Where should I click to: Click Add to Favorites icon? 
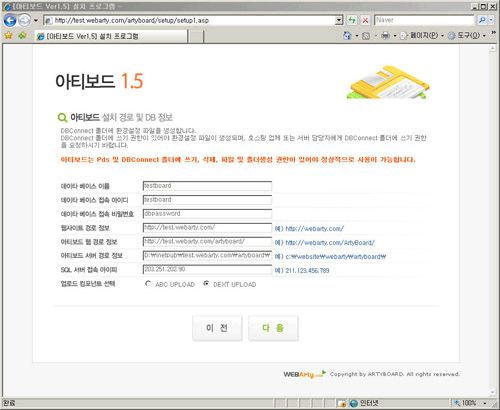click(x=22, y=35)
